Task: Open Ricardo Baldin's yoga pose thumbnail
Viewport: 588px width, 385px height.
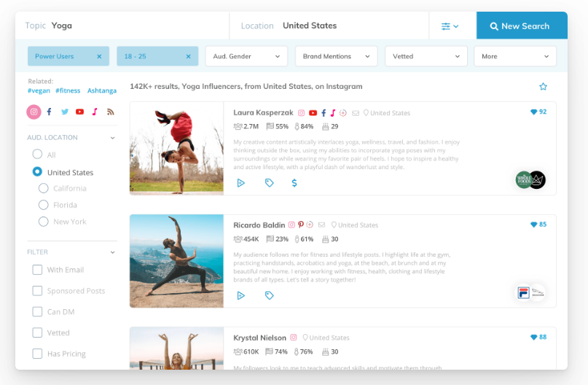Action: (x=176, y=261)
